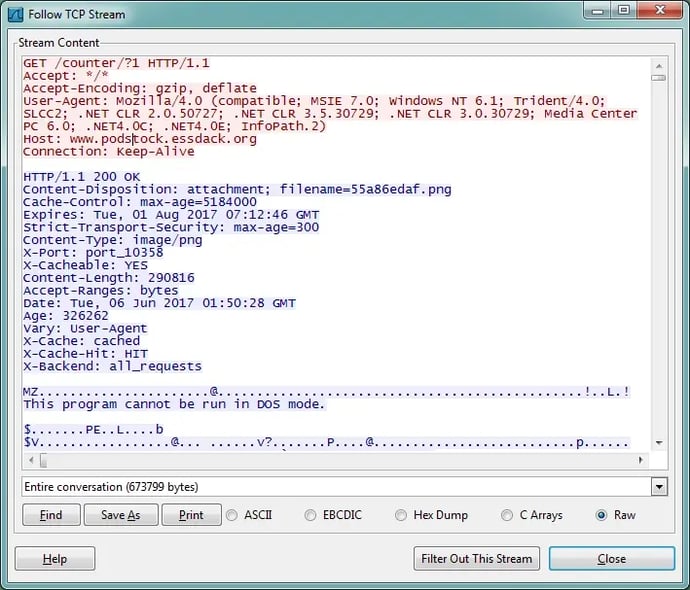Click 'Accept-Ranges: bytes' line
Screen dimensions: 690x590
[x=101, y=290]
